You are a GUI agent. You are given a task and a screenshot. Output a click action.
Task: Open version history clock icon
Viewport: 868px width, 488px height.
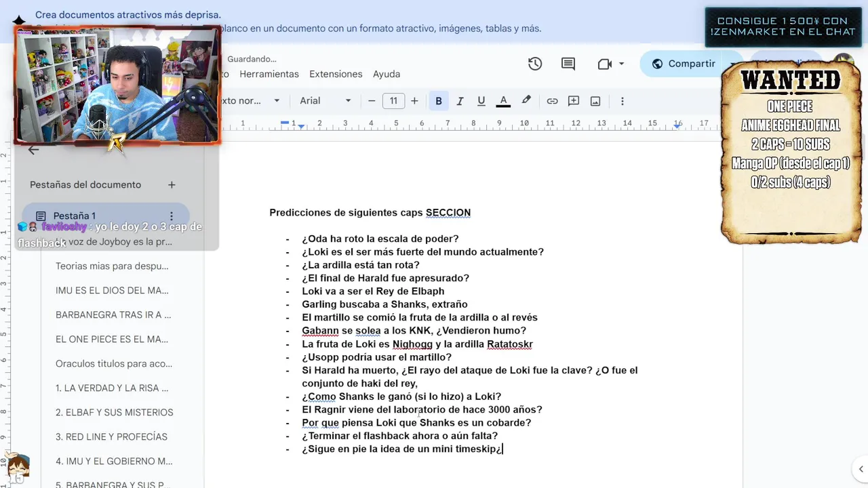(x=535, y=64)
